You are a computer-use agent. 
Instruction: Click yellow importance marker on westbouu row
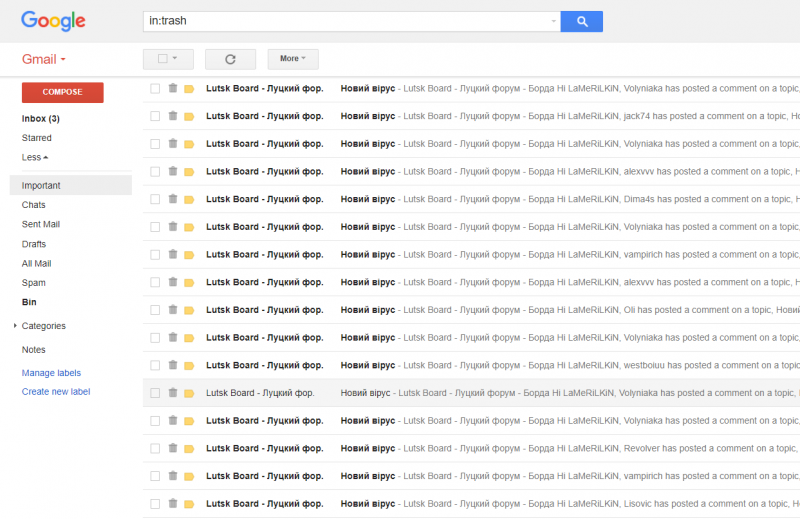coord(189,366)
